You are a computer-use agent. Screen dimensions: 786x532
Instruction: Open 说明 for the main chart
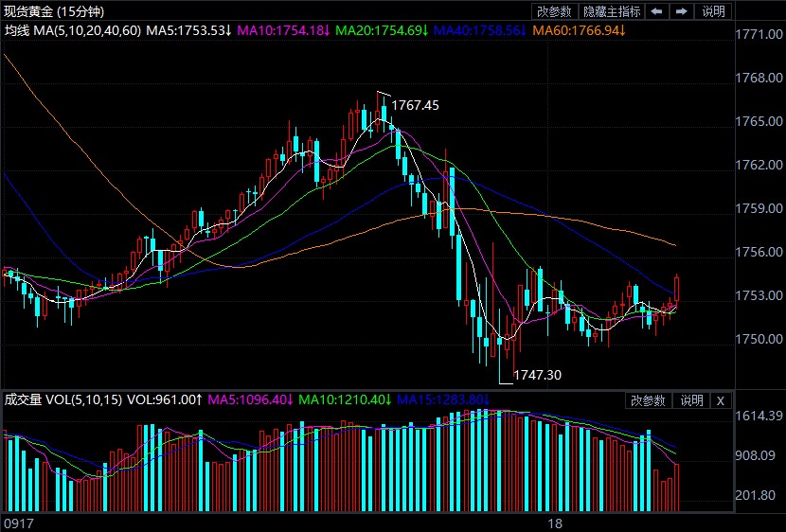[x=713, y=11]
